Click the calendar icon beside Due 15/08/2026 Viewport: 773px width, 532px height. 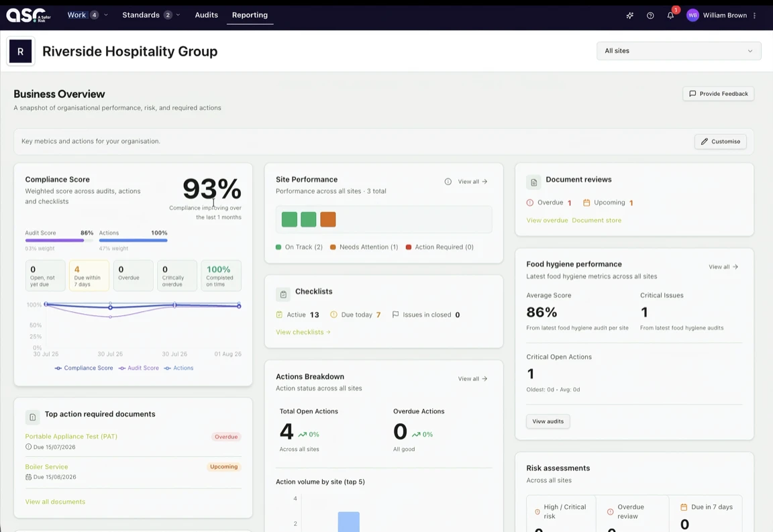29,477
